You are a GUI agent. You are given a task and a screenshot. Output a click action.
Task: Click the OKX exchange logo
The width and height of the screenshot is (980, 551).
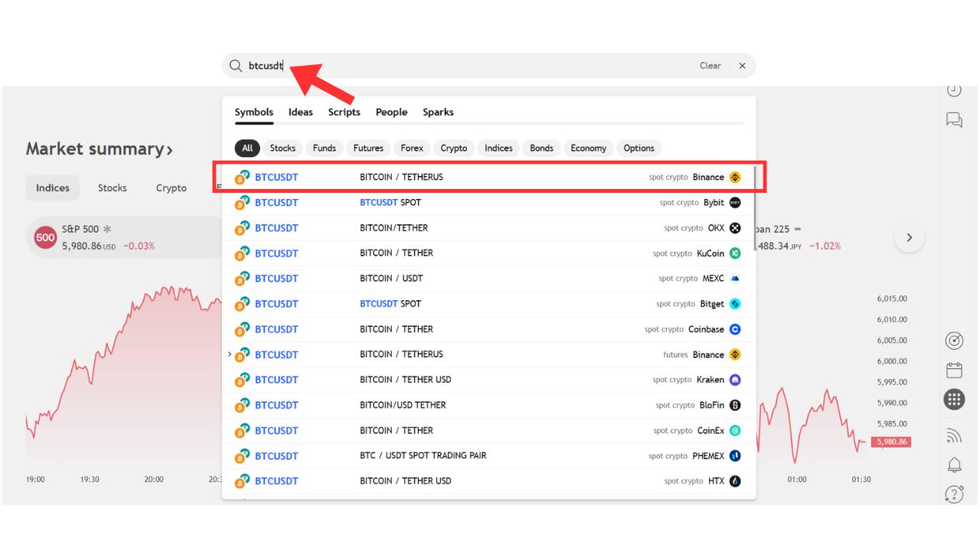click(735, 227)
